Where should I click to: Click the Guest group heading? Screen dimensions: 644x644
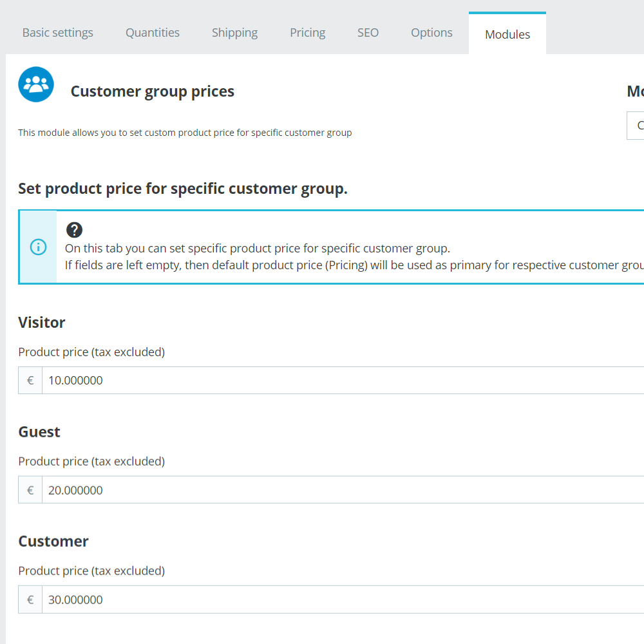click(39, 432)
